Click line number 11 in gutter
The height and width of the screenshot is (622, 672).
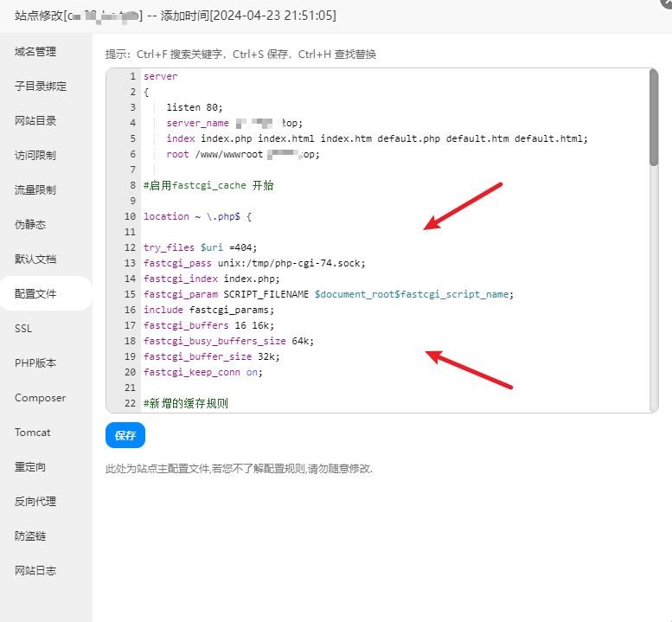pyautogui.click(x=130, y=232)
